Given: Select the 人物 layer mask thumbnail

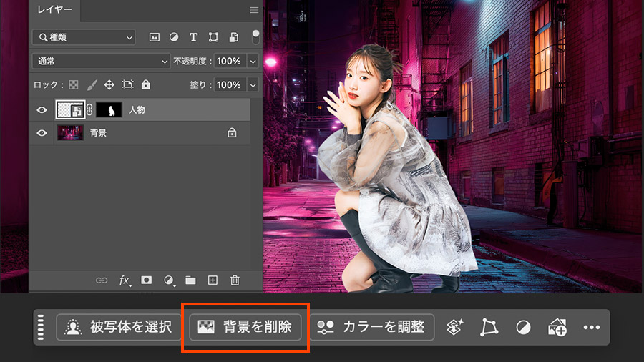Looking at the screenshot, I should (109, 109).
